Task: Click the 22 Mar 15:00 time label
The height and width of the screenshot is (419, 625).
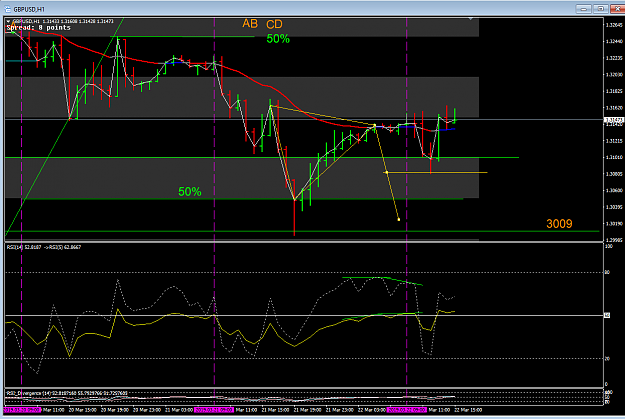Action: [x=468, y=410]
